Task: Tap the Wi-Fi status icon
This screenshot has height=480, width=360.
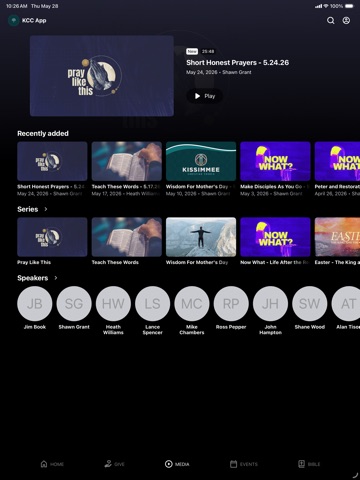Action: [x=326, y=6]
